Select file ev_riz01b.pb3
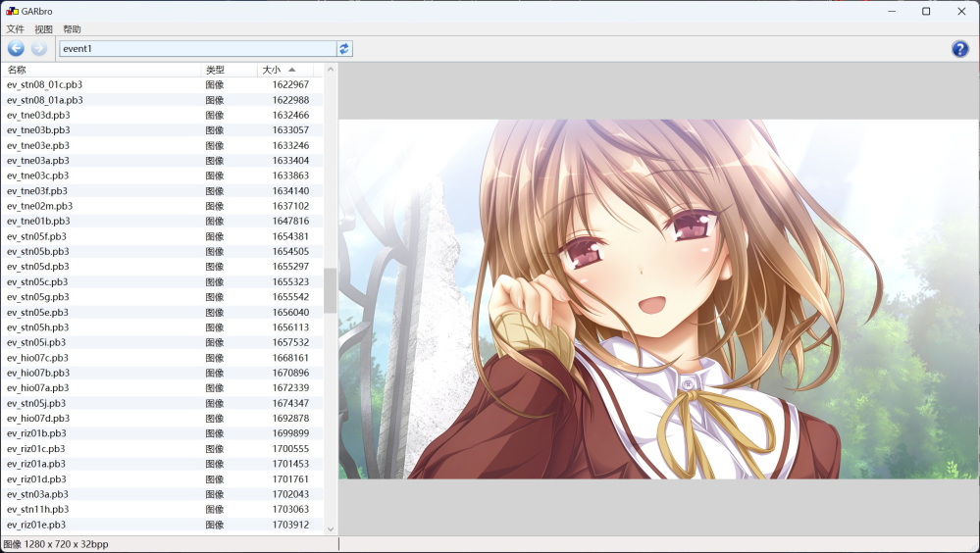Screen dimensions: 980x553 coord(162,433)
